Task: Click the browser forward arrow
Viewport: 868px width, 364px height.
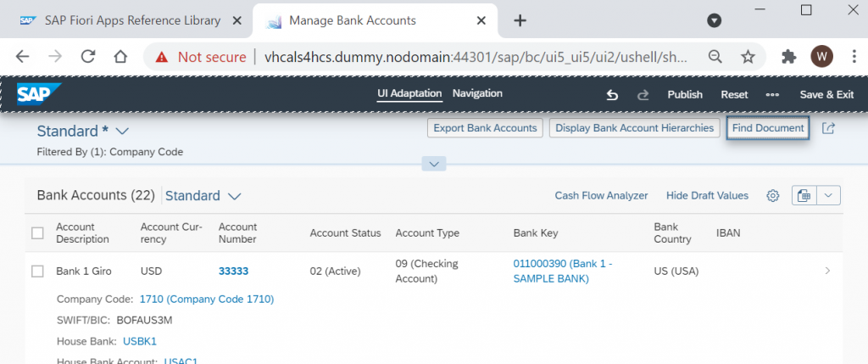Action: pyautogui.click(x=55, y=57)
